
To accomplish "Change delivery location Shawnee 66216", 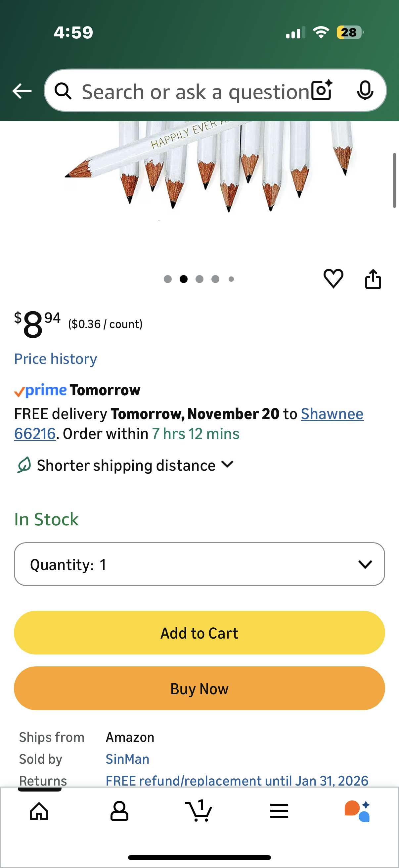I will (332, 414).
